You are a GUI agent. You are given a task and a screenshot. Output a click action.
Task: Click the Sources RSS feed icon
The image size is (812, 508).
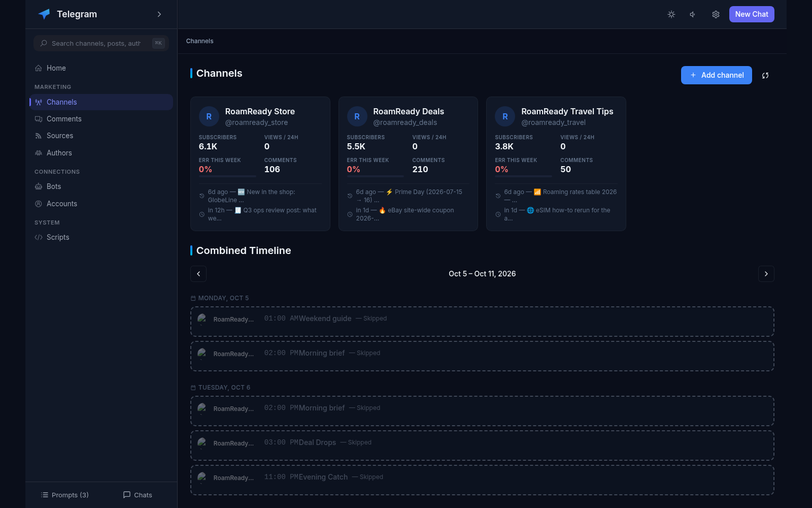39,136
